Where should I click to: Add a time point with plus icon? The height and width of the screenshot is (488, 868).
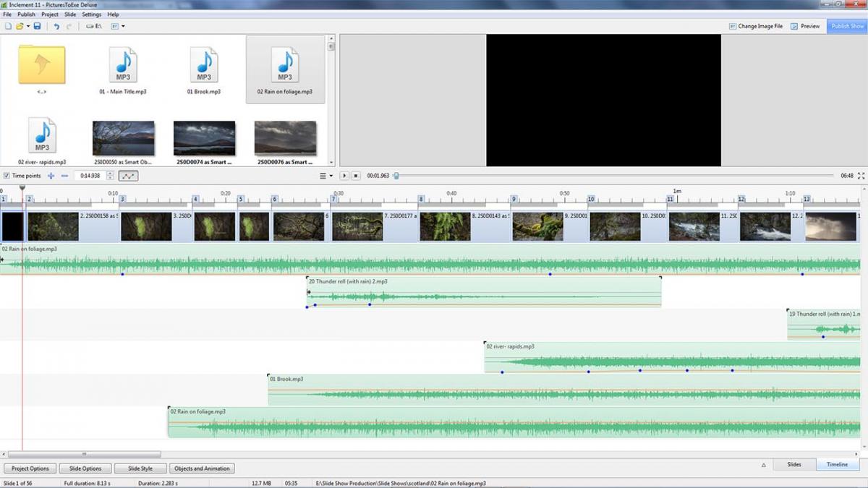click(x=51, y=176)
